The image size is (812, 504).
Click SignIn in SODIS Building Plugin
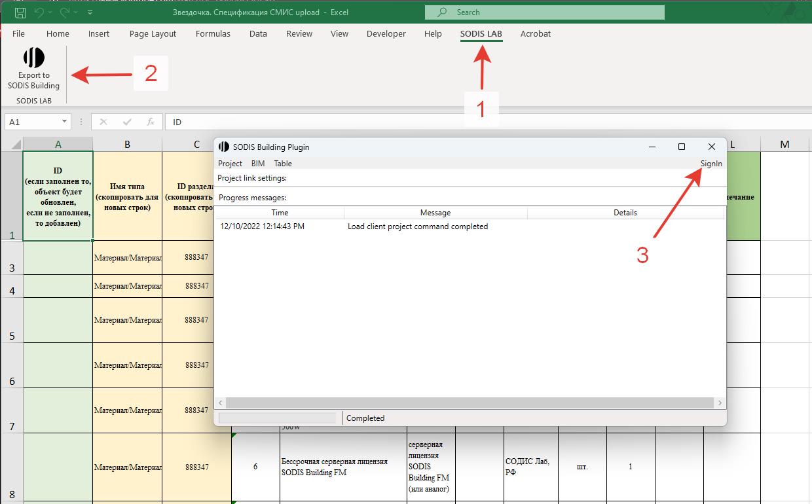point(711,164)
